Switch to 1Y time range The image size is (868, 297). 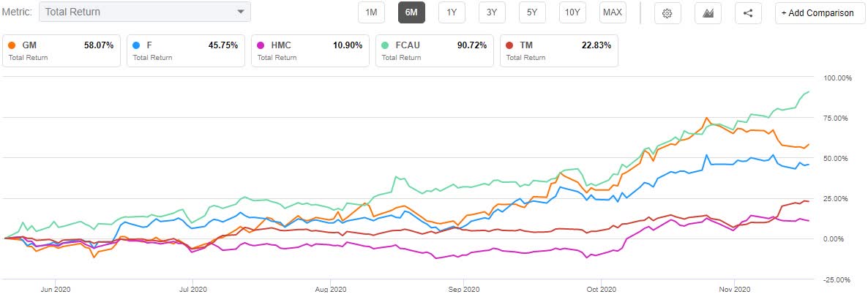(x=452, y=12)
